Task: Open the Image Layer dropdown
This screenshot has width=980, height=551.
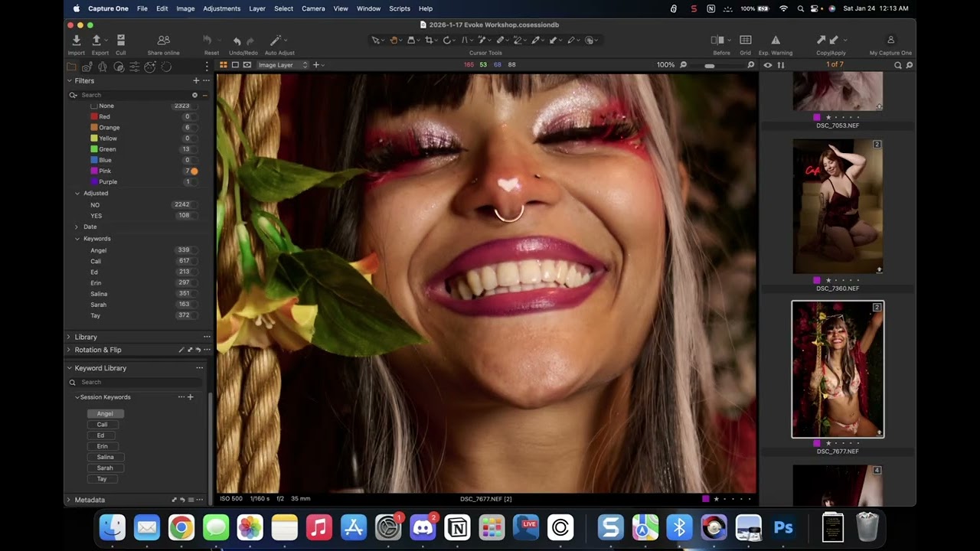Action: pyautogui.click(x=283, y=65)
